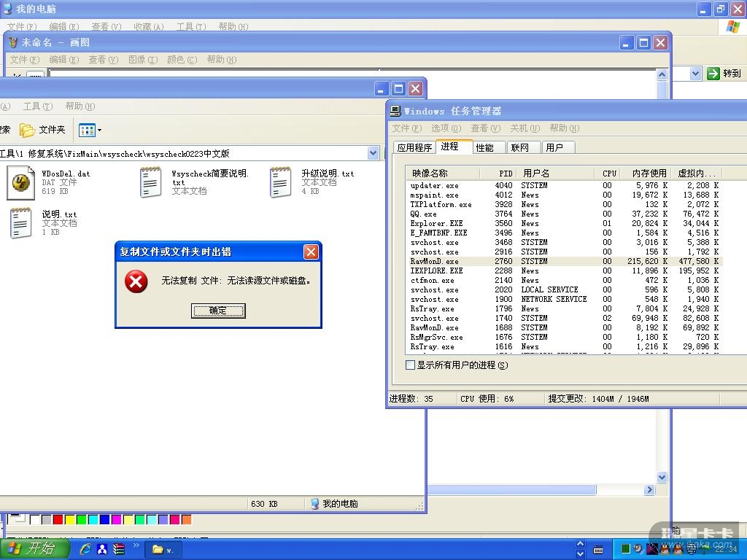Select the WDosDel.dat file icon
This screenshot has width=747, height=560.
click(21, 182)
